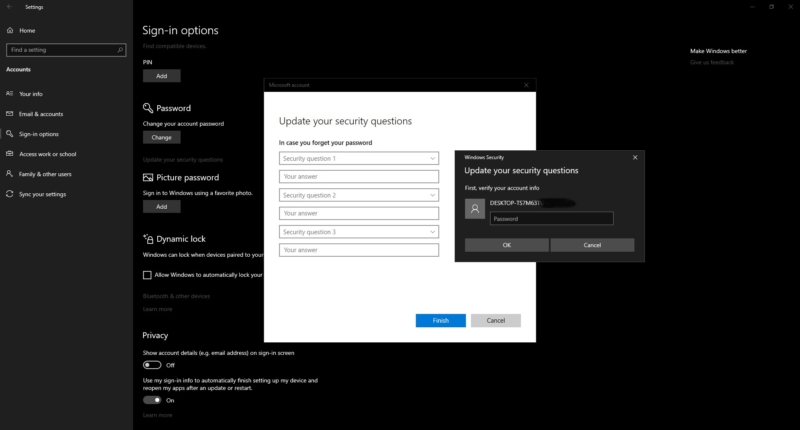Click Give us feedback link
This screenshot has height=430, width=800.
(x=712, y=62)
